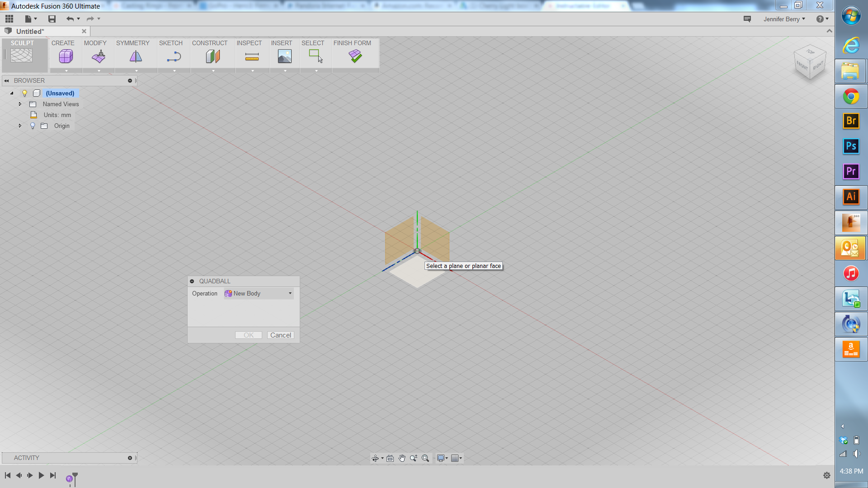Open the Operation dropdown in the Quadball dialog
Viewport: 868px width, 488px height.
(x=289, y=293)
